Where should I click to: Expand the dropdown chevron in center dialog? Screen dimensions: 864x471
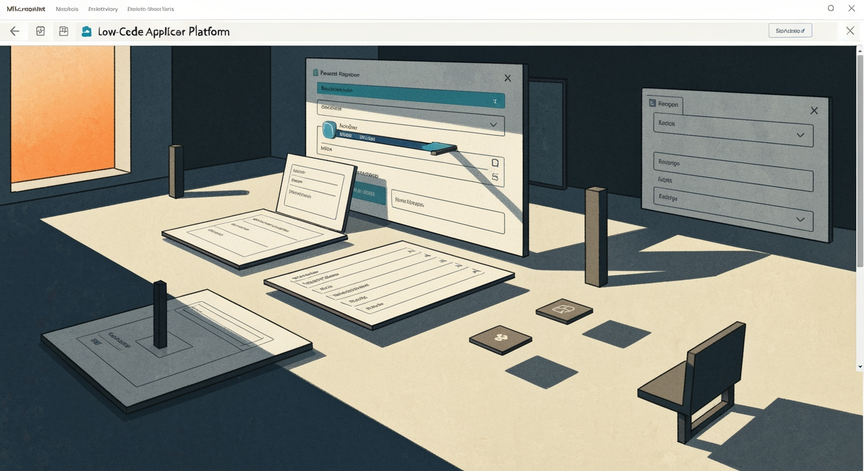493,124
